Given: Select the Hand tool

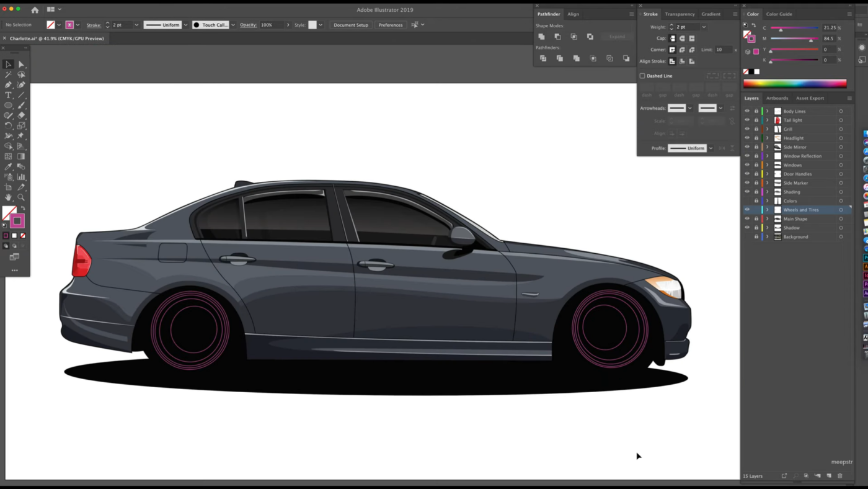Looking at the screenshot, I should click(x=8, y=197).
